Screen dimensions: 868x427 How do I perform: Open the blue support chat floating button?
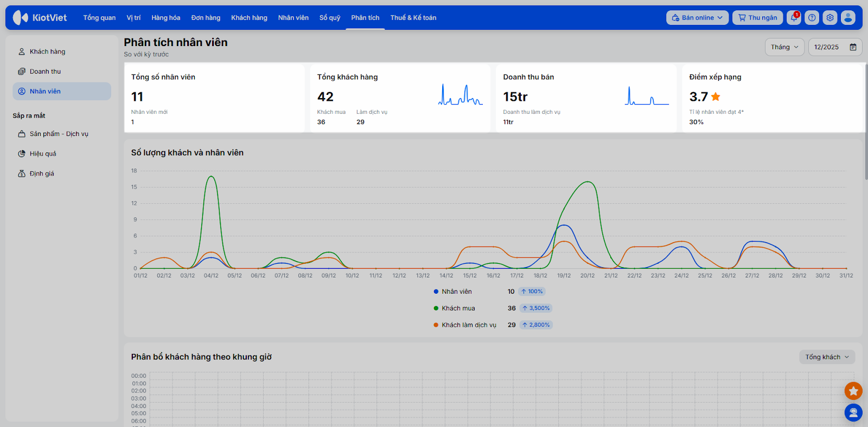pos(853,413)
